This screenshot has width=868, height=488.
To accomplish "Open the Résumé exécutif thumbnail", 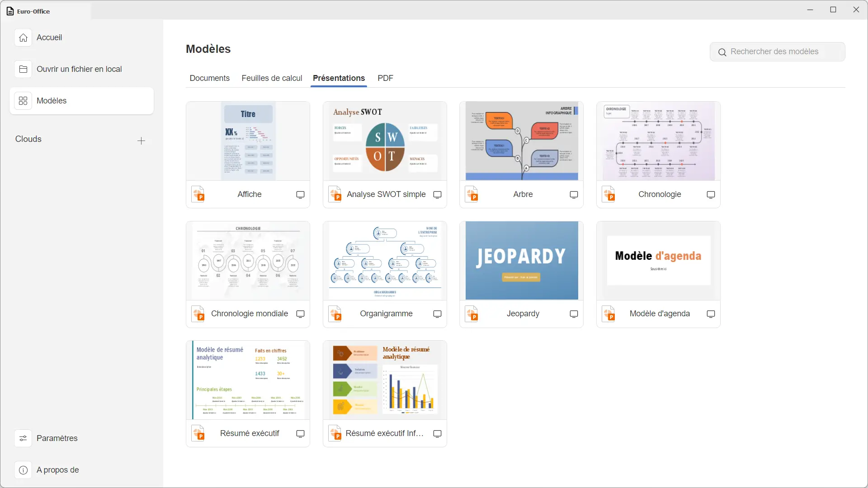I will [248, 380].
